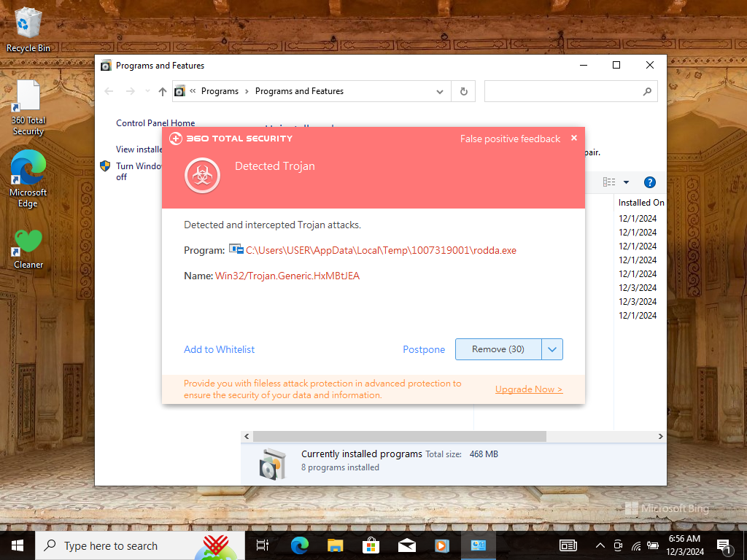Show hidden system tray icons
The width and height of the screenshot is (747, 560).
[600, 545]
